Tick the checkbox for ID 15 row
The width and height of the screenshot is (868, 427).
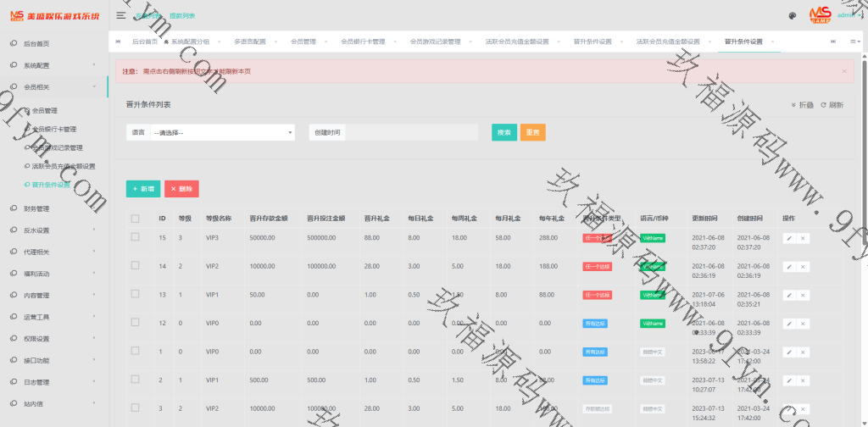[135, 238]
